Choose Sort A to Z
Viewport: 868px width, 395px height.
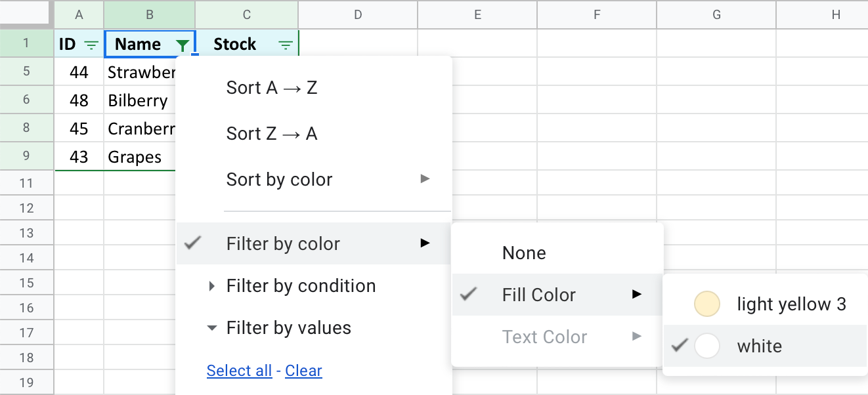(x=271, y=86)
